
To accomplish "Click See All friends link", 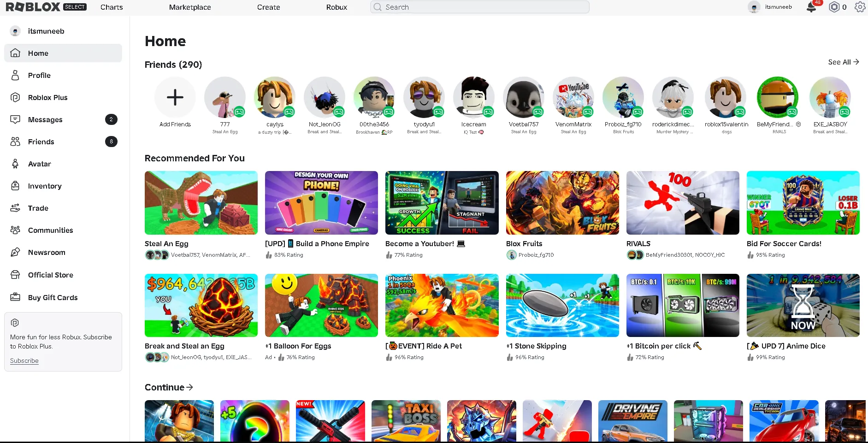I will tap(844, 62).
